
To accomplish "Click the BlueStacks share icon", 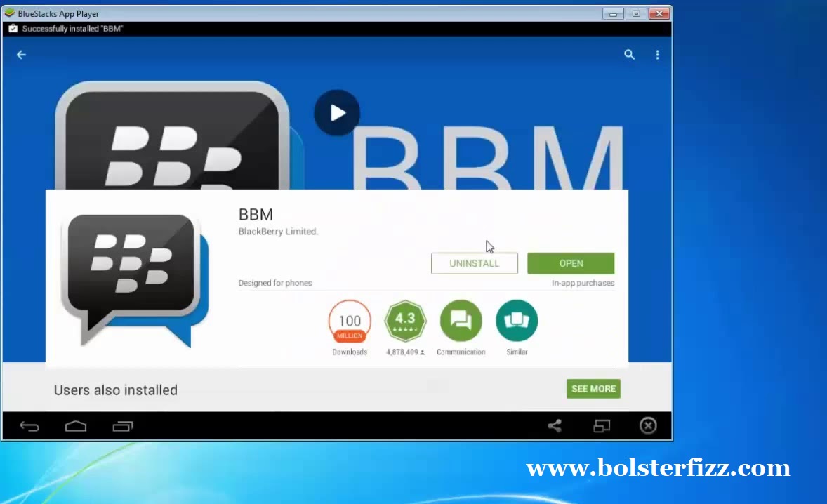I will [555, 425].
